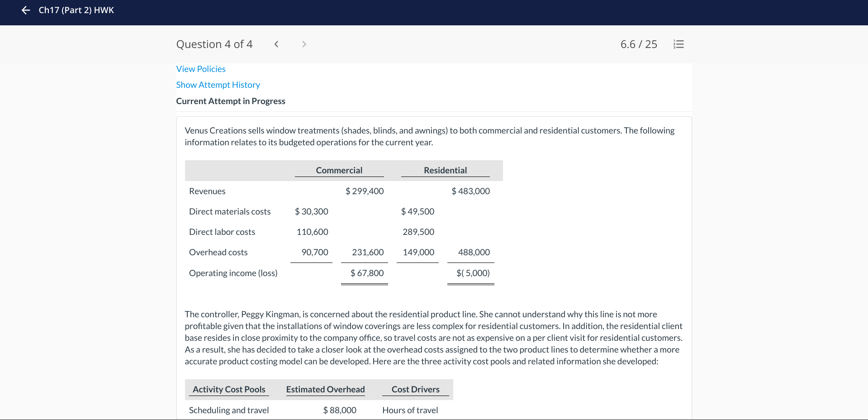Click the Revenues row label
This screenshot has width=868, height=420.
click(207, 191)
